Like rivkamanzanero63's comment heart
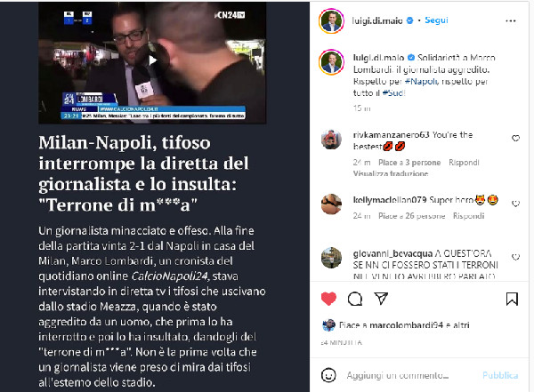Viewport: 534px width, 392px height. [515, 138]
